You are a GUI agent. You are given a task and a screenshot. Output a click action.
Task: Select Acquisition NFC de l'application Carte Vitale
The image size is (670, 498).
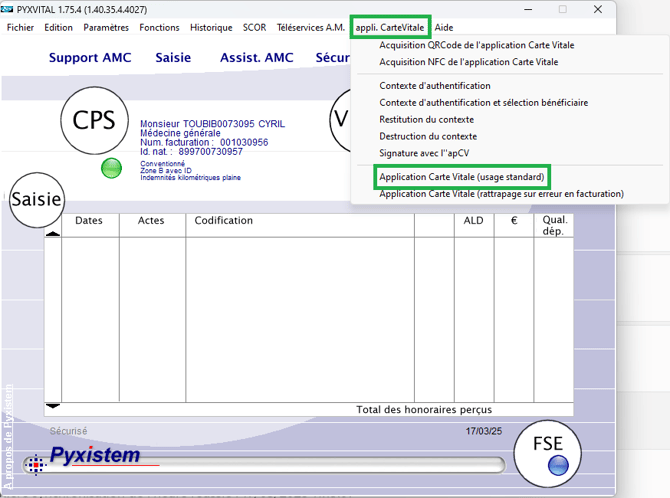469,62
